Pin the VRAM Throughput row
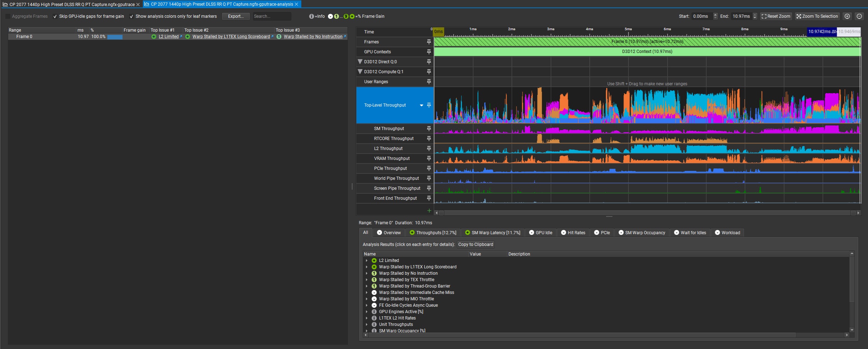The height and width of the screenshot is (349, 868). click(429, 159)
